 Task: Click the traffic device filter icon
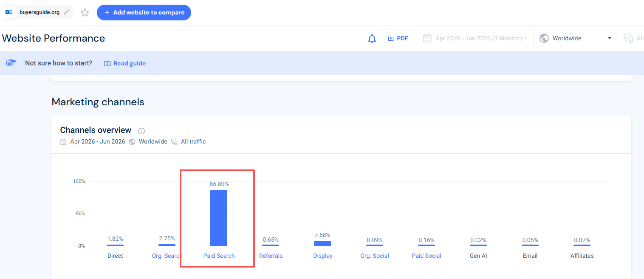point(628,38)
